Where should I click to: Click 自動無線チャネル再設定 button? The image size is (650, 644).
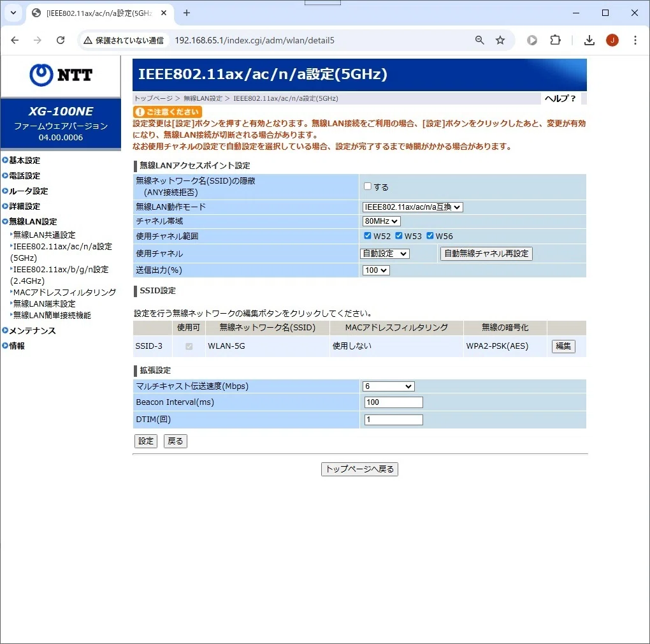click(486, 253)
